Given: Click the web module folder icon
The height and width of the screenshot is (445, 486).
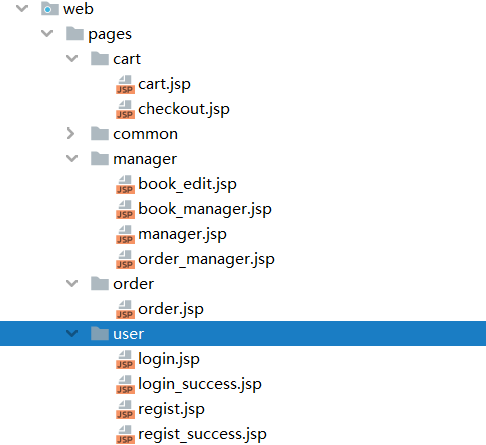Looking at the screenshot, I should click(x=50, y=8).
